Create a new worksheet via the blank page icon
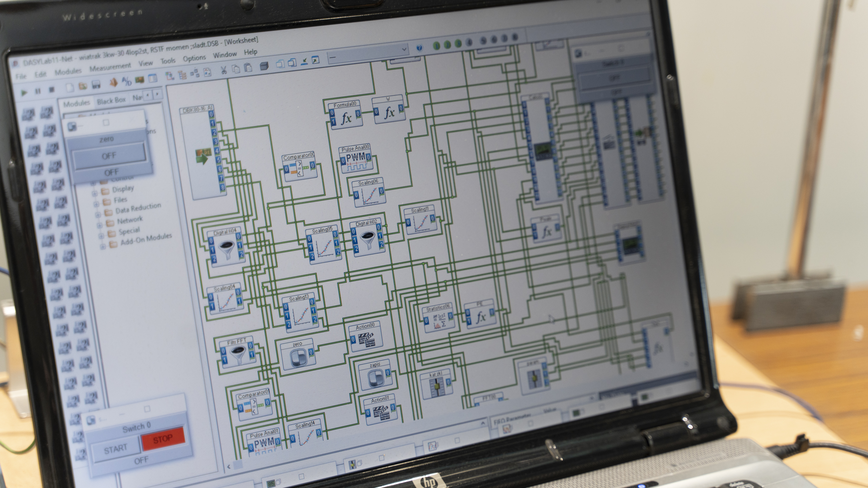Viewport: 868px width, 488px height. 70,88
